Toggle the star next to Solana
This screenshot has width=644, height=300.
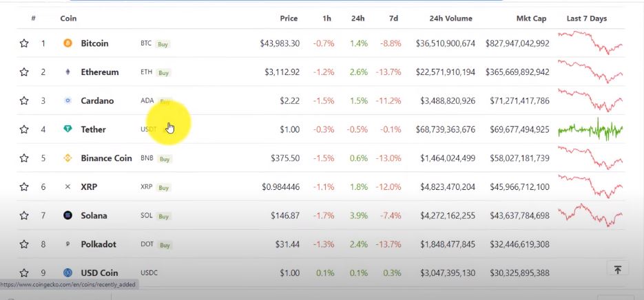click(24, 216)
